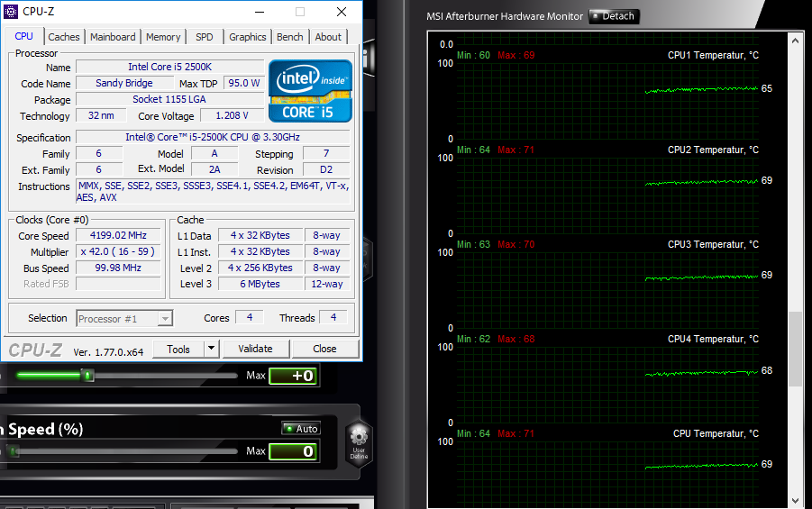Click the CPU4 Temperatur graph label
This screenshot has height=509, width=812.
tap(713, 339)
